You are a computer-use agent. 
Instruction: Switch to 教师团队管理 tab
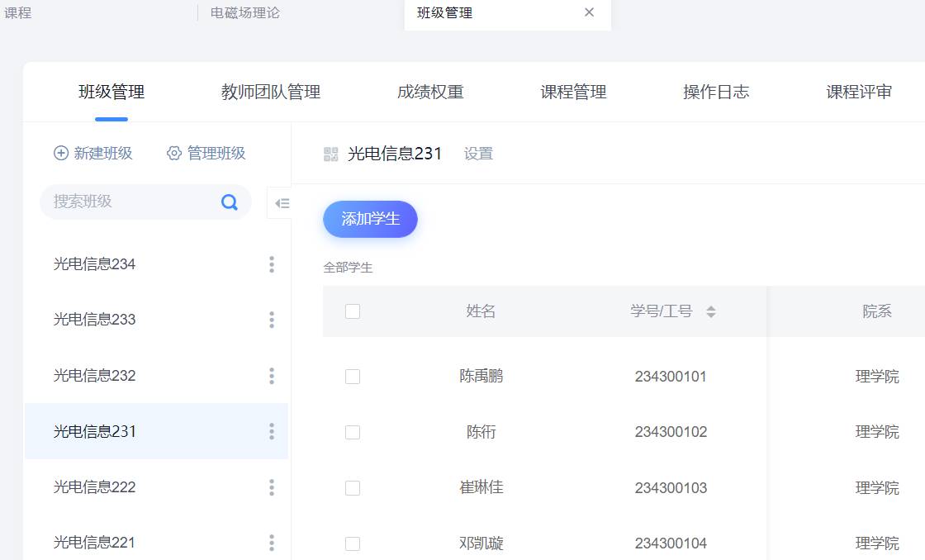point(271,92)
